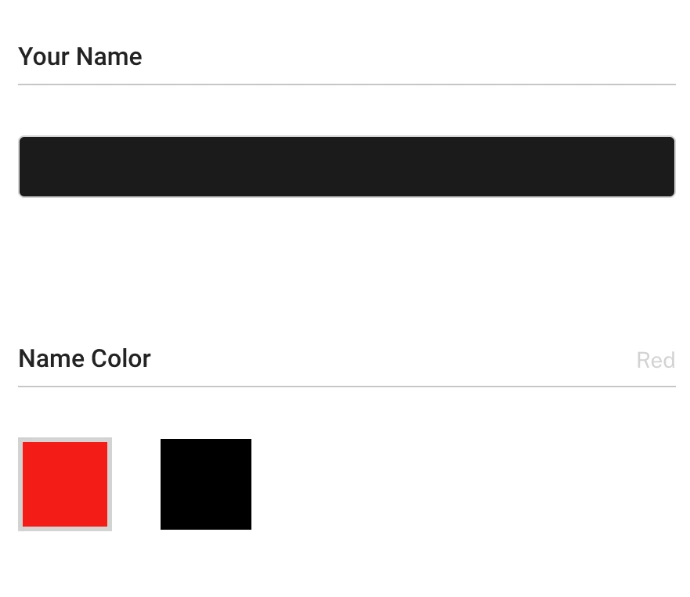Select the "Name Color" section title
This screenshot has width=690, height=597.
(84, 359)
